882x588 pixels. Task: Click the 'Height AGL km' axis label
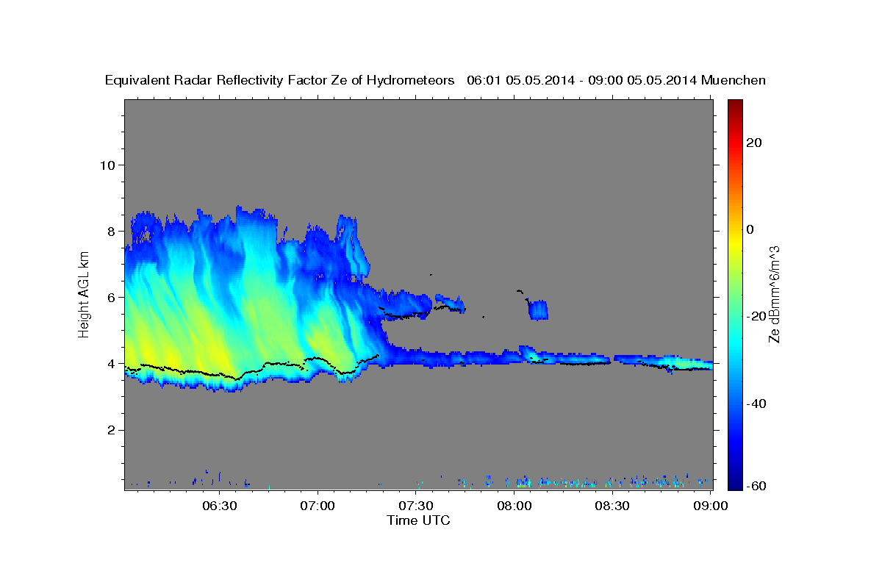tap(85, 294)
